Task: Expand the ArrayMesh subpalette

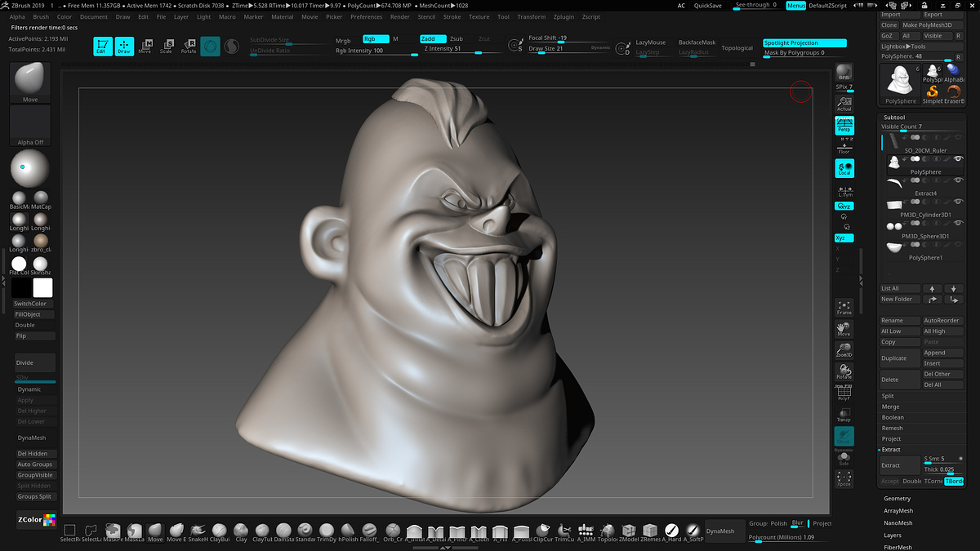Action: click(898, 510)
